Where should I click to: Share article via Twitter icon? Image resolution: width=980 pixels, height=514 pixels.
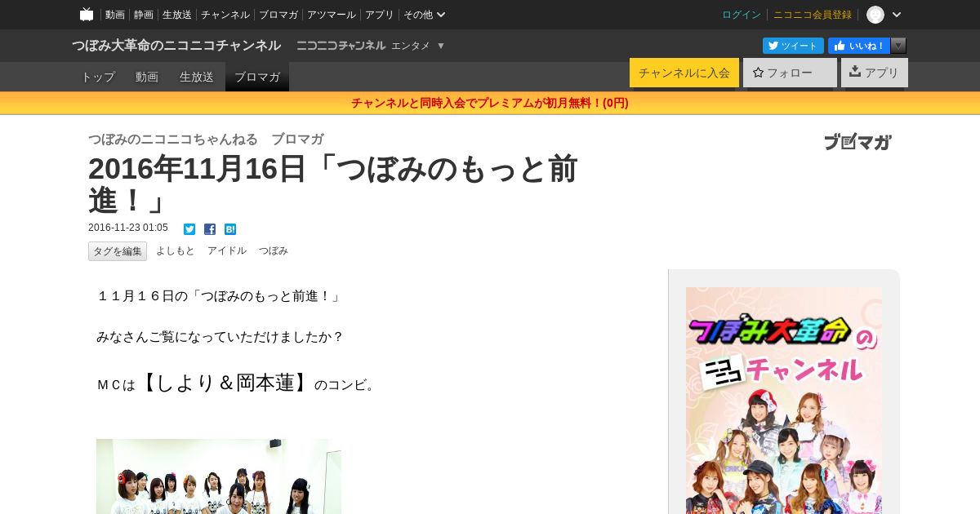(189, 229)
